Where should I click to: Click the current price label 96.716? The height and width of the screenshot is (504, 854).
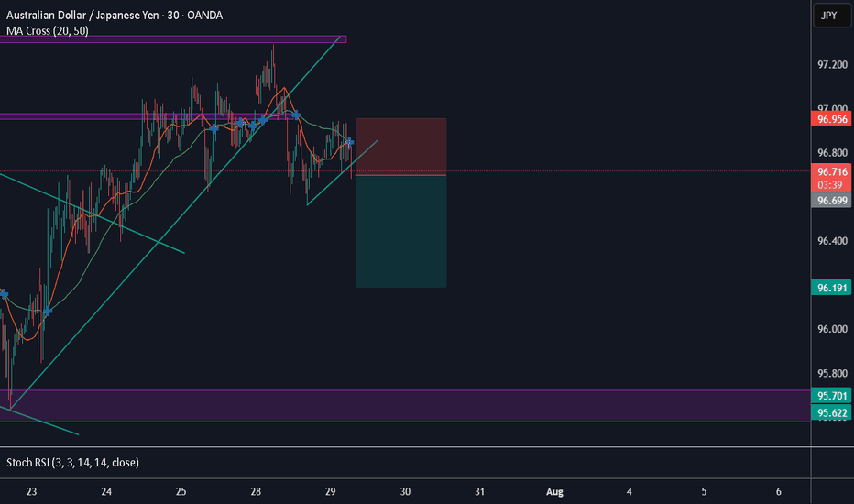832,172
